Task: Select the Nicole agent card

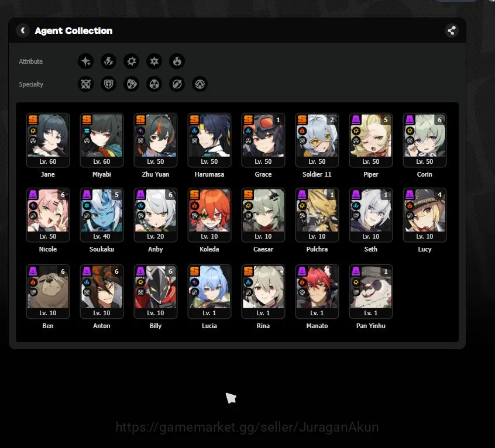Action: point(47,215)
